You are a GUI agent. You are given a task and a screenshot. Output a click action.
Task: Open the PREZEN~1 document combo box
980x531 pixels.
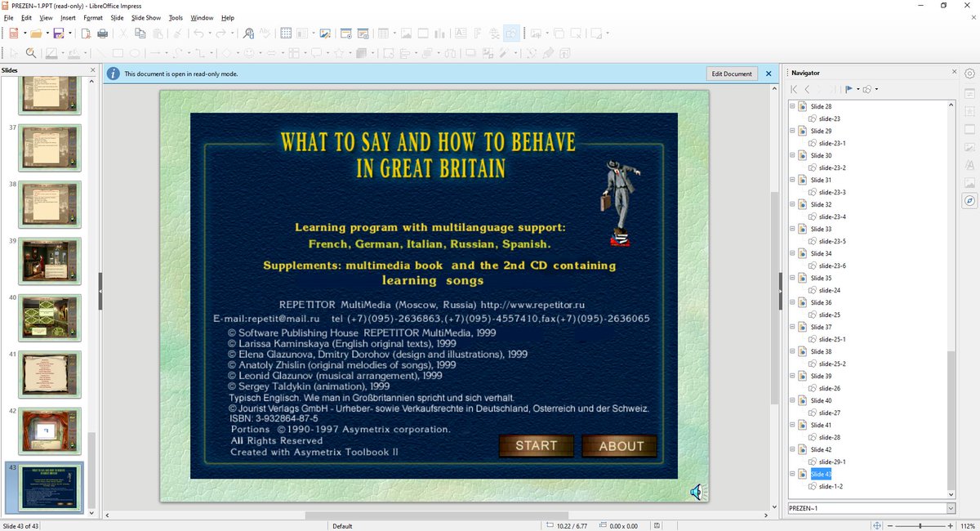click(871, 508)
